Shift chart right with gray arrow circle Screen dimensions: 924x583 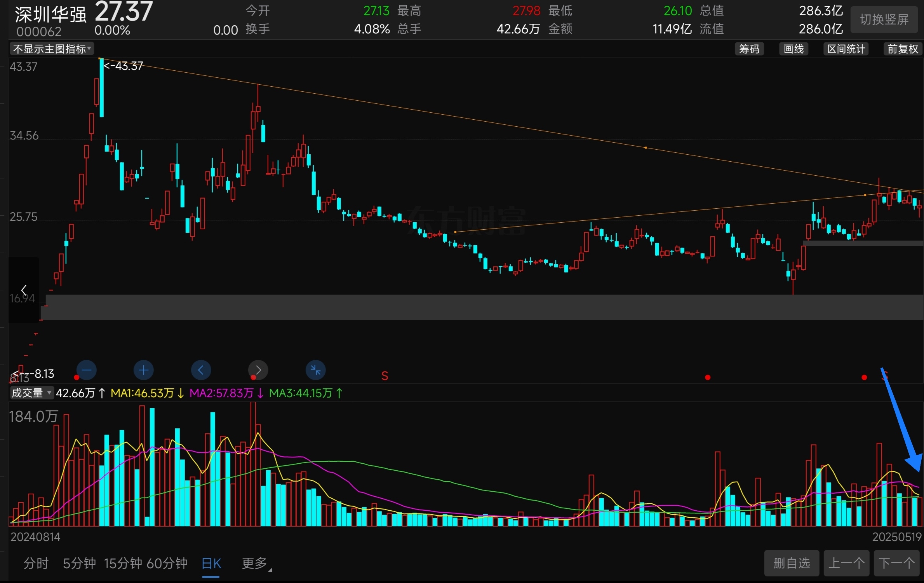[258, 370]
